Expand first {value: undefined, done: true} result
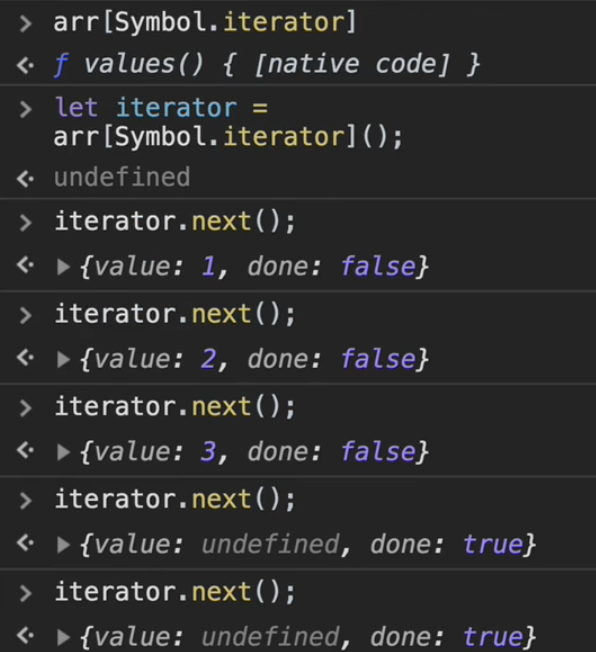Viewport: 596px width, 652px height. [x=63, y=545]
